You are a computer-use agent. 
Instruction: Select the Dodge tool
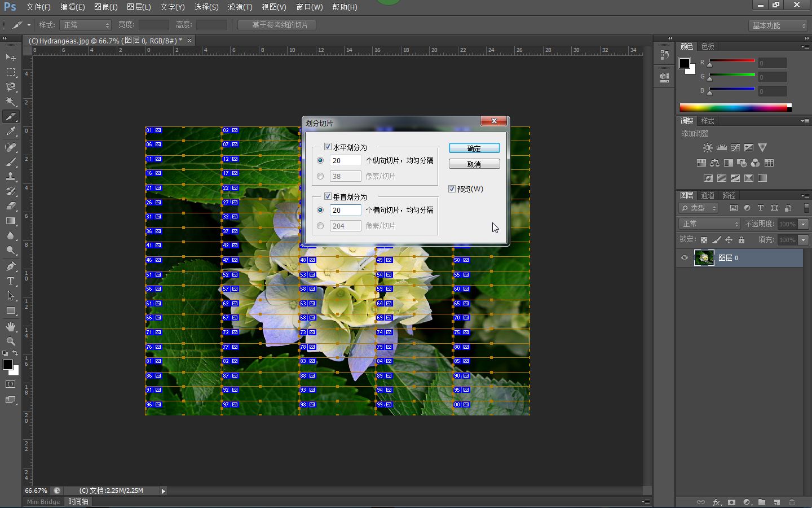pos(11,250)
